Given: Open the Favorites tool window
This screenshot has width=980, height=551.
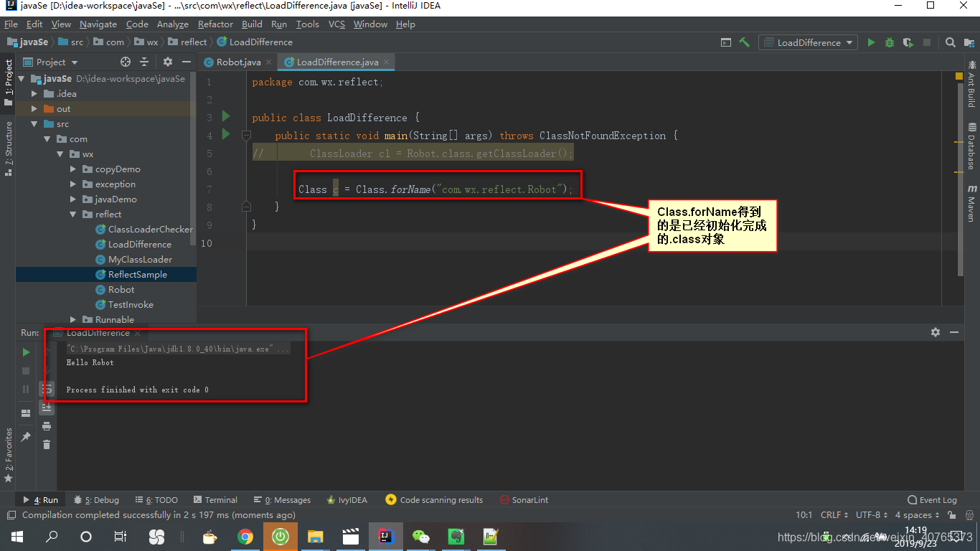Looking at the screenshot, I should [x=9, y=455].
